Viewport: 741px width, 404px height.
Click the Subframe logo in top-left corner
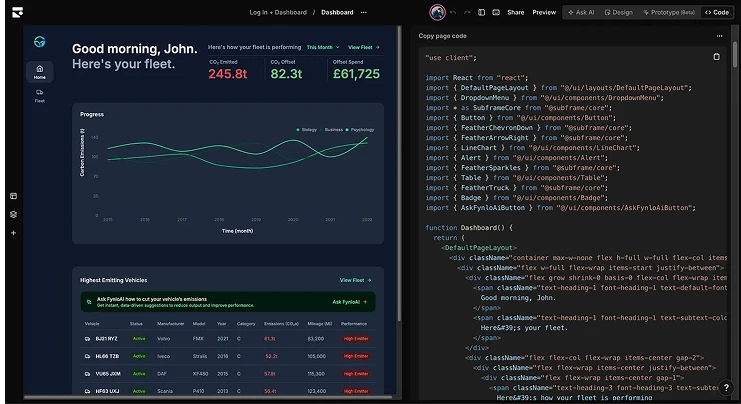pos(17,12)
